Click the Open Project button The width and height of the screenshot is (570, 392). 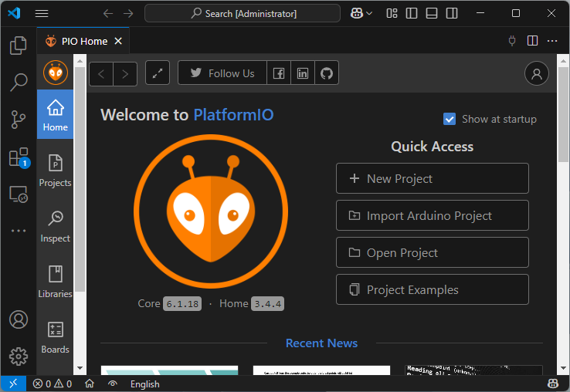click(433, 252)
